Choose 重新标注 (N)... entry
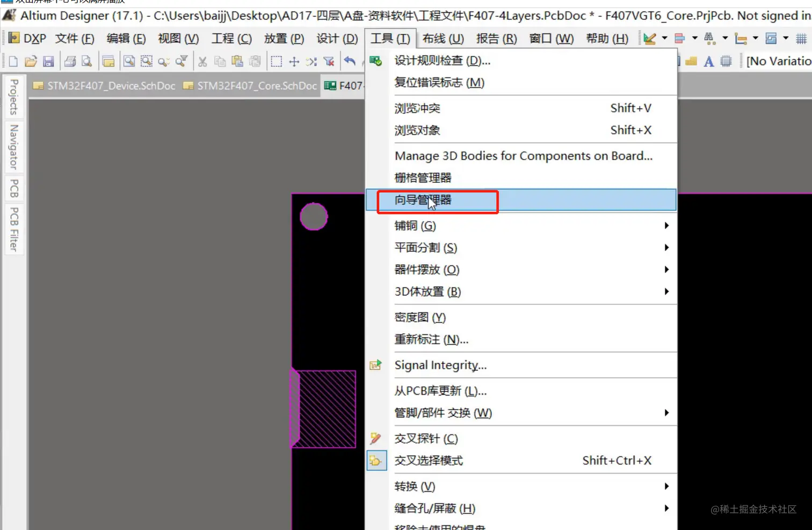Viewport: 812px width, 530px height. click(521, 340)
